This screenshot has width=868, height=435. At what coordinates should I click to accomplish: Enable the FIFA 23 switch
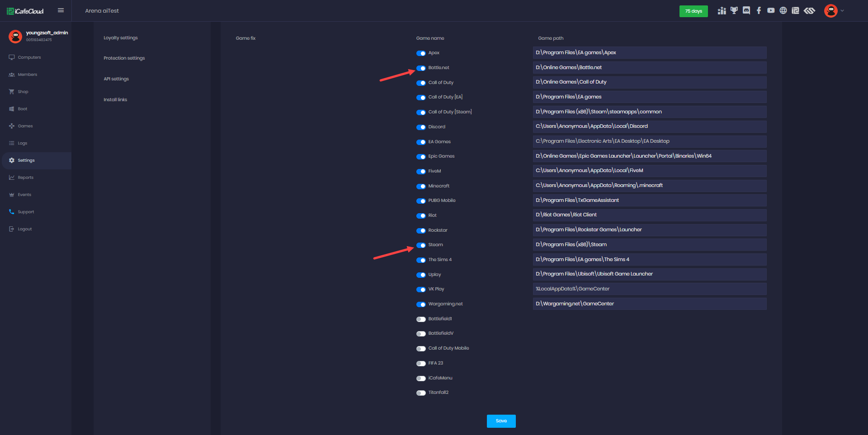(421, 364)
